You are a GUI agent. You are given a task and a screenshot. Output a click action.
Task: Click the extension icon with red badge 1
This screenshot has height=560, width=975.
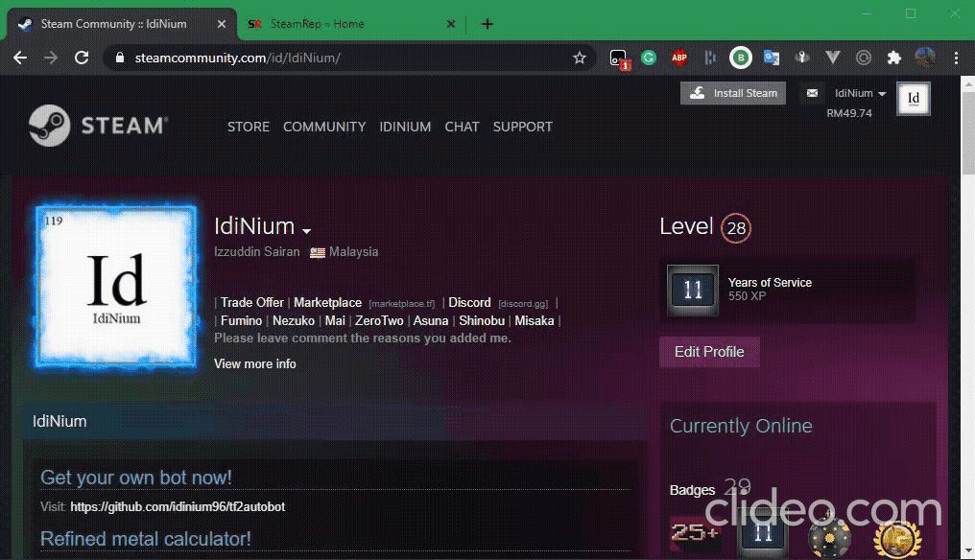(619, 59)
